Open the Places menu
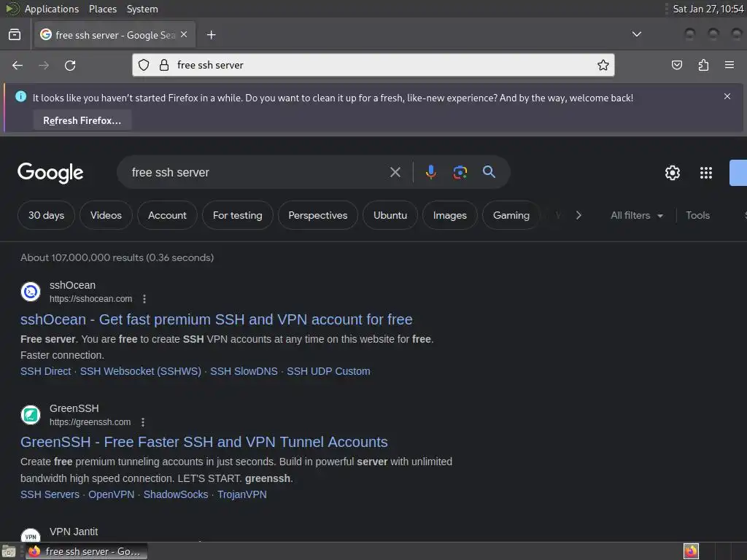Screen dimensions: 747x560 103,9
